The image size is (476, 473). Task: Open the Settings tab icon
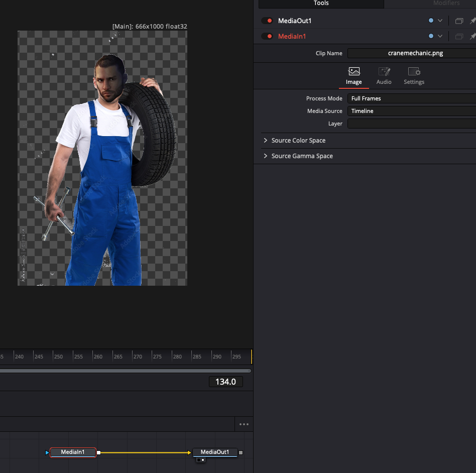click(x=414, y=72)
